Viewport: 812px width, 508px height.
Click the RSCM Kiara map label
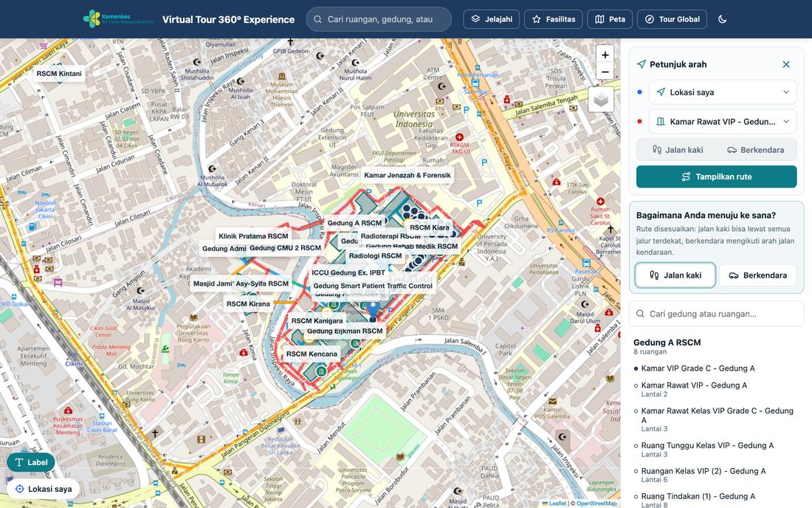click(430, 227)
